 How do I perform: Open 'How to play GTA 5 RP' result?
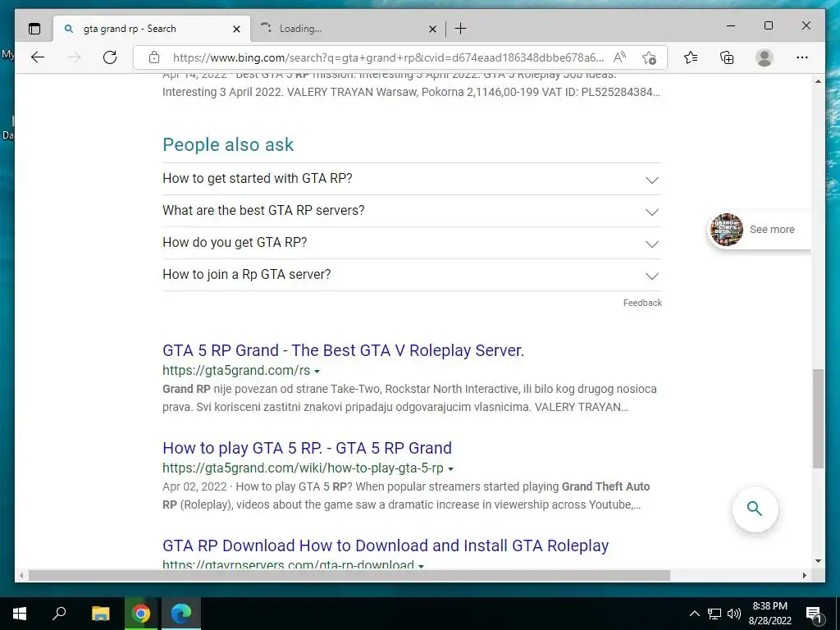[307, 448]
